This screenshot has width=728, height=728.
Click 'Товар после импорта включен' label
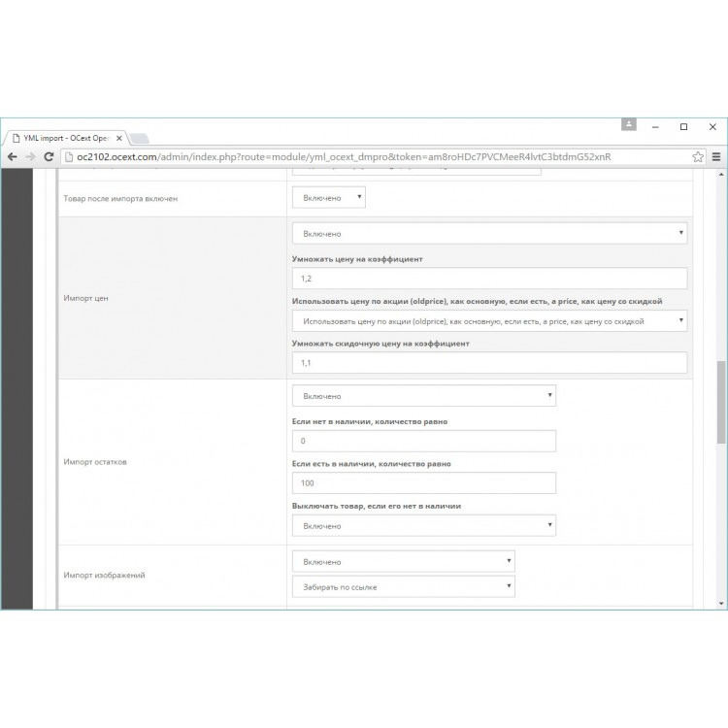[x=120, y=198]
